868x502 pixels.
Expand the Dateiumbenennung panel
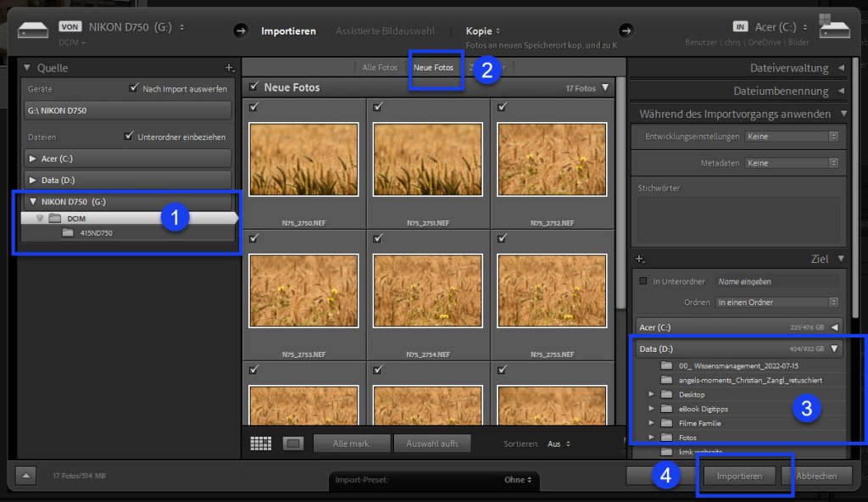point(842,91)
